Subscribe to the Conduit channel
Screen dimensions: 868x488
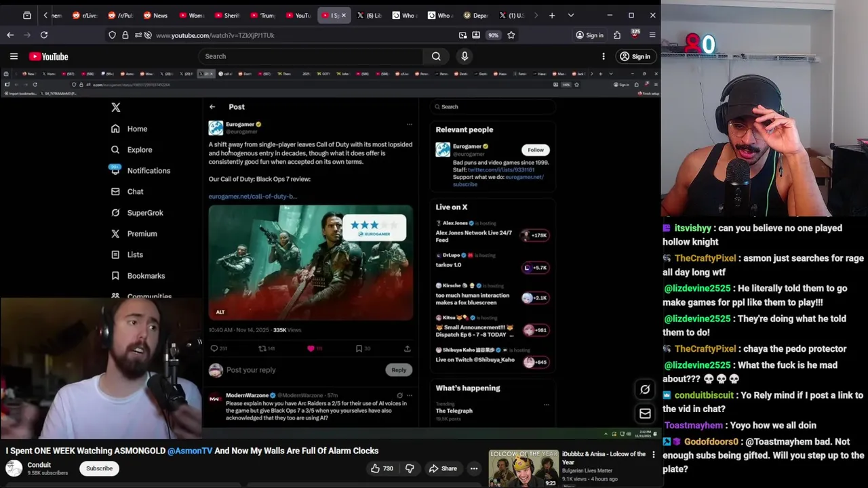point(99,468)
